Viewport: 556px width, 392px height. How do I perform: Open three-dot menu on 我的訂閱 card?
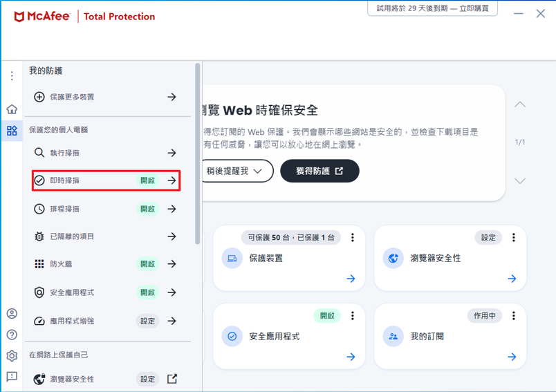513,315
